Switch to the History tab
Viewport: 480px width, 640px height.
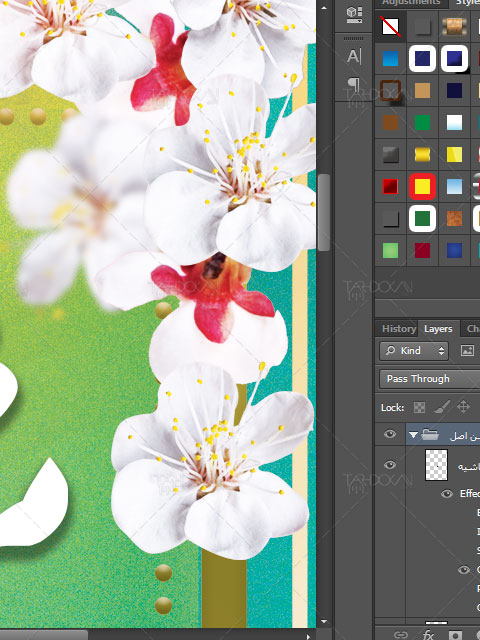399,329
